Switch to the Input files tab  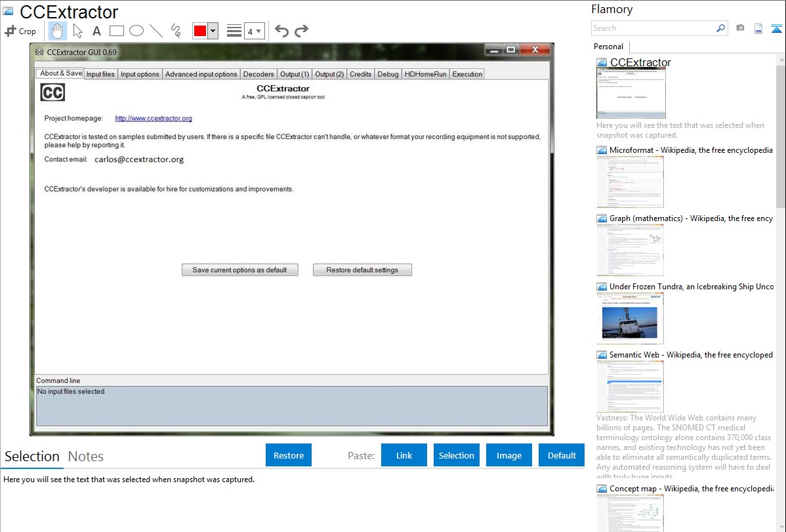pyautogui.click(x=100, y=74)
